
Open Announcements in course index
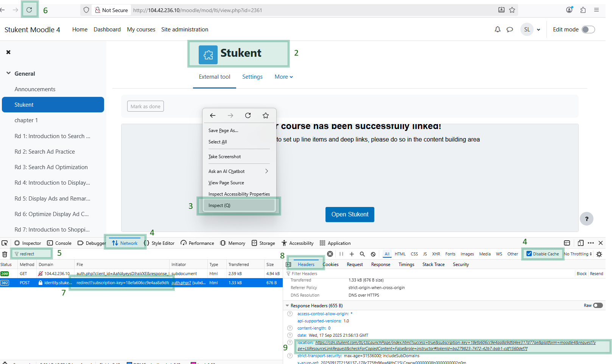pyautogui.click(x=35, y=89)
